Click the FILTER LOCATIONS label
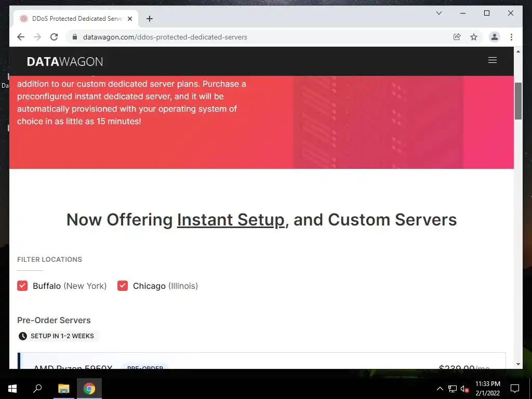 pos(49,260)
